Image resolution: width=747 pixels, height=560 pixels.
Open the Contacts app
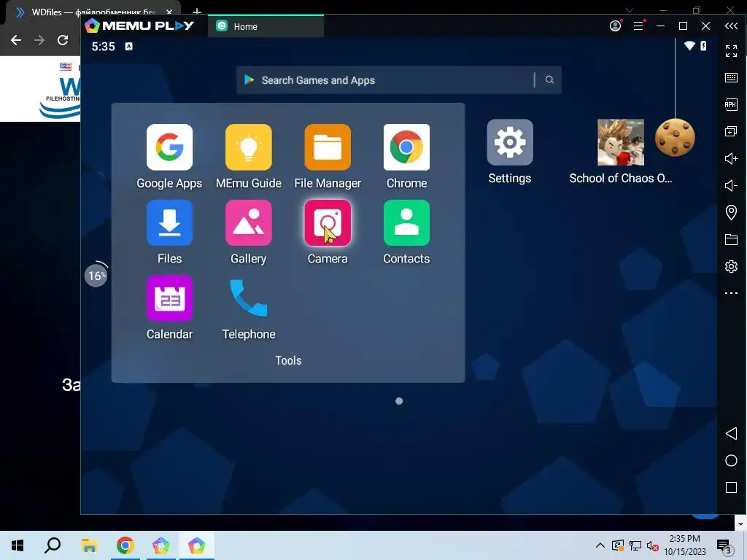click(406, 223)
